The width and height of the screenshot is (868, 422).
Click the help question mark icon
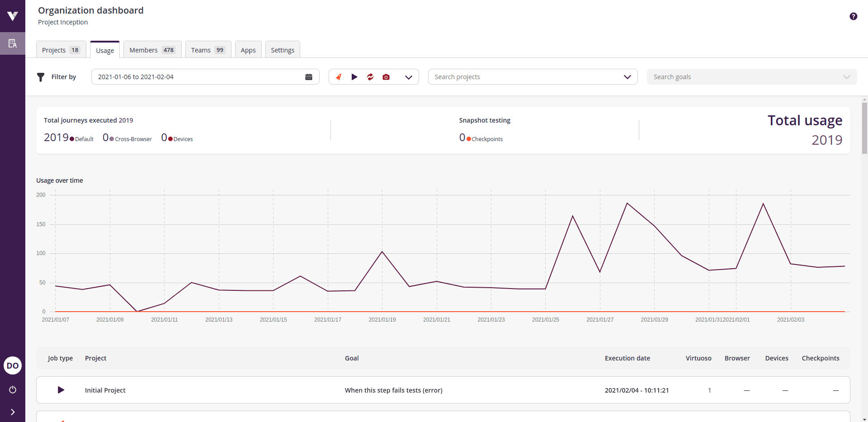(x=854, y=16)
